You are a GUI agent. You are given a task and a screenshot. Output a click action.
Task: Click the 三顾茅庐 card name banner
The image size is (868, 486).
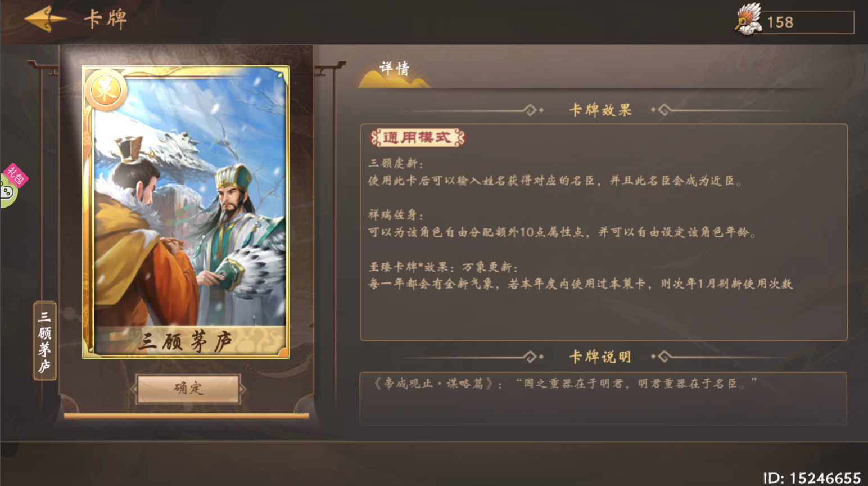pyautogui.click(x=186, y=341)
